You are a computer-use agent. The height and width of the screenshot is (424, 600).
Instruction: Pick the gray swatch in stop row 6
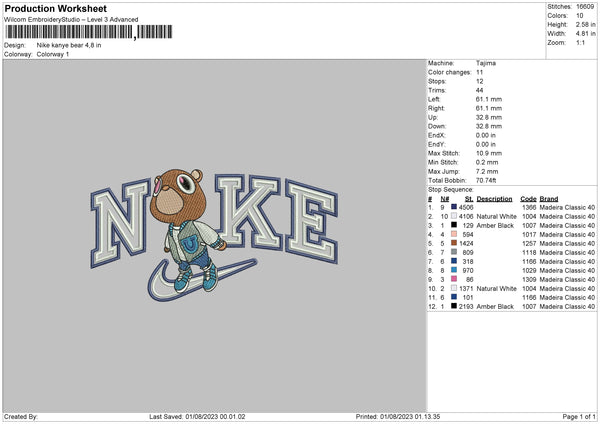pyautogui.click(x=454, y=252)
